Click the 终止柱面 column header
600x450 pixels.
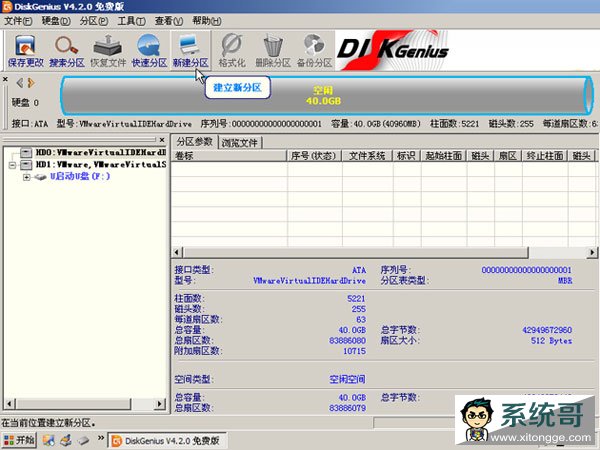pos(545,156)
